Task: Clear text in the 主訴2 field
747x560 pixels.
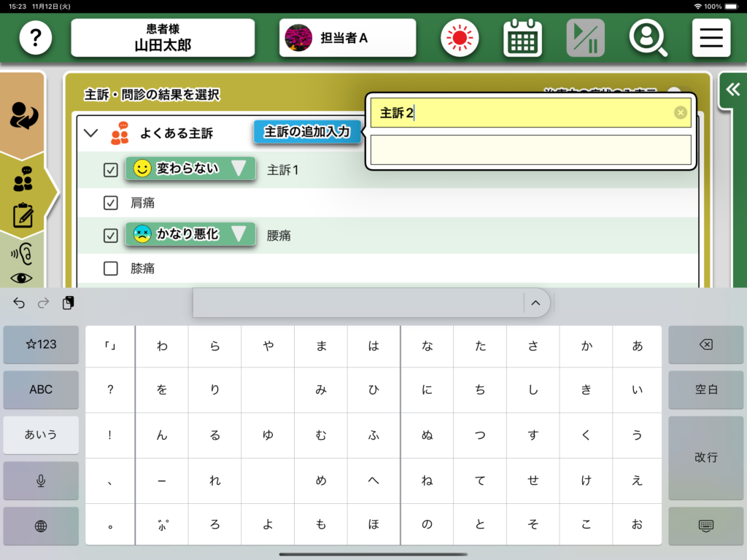Action: tap(680, 113)
